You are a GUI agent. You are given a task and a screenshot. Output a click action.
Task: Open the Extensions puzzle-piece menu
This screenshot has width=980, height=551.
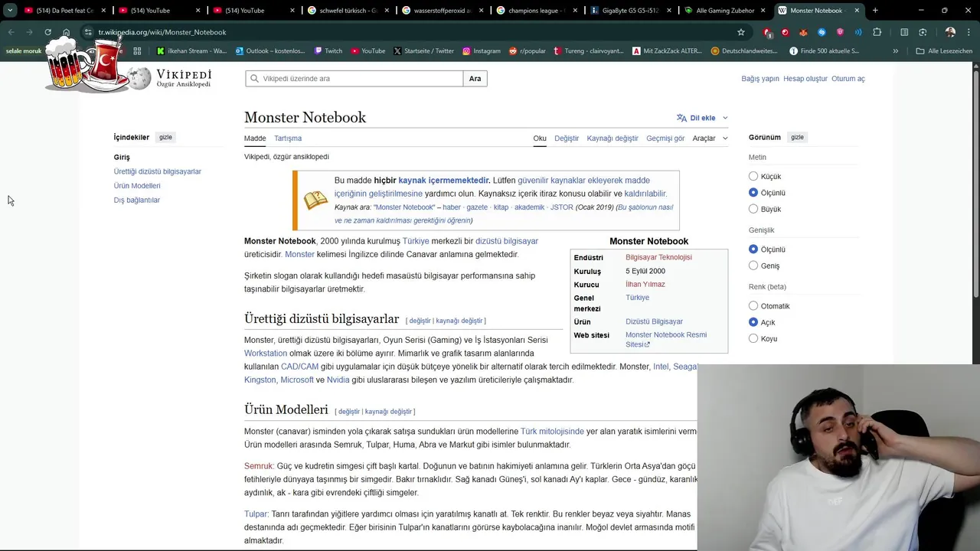(877, 32)
